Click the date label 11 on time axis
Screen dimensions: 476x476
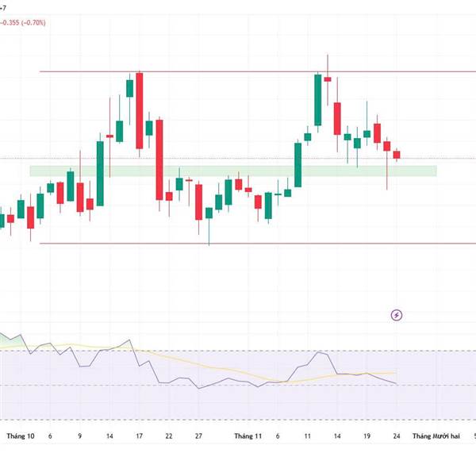click(x=308, y=436)
